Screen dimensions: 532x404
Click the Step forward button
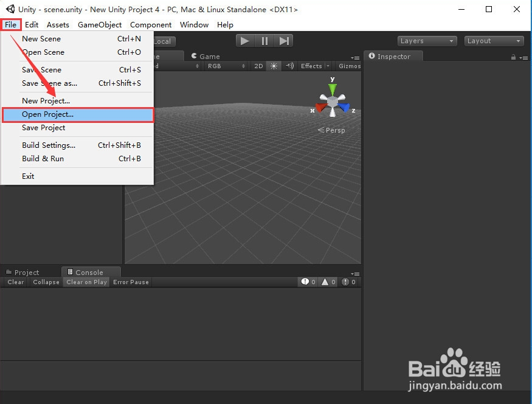[x=284, y=41]
